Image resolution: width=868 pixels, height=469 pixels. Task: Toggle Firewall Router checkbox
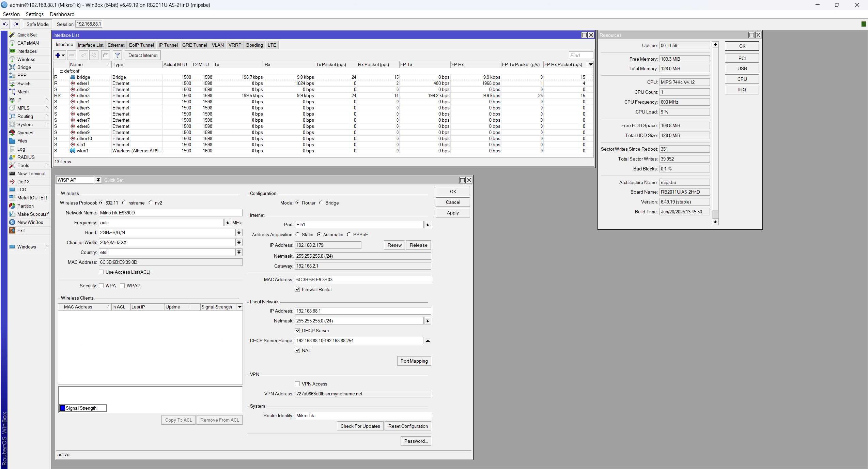point(297,289)
